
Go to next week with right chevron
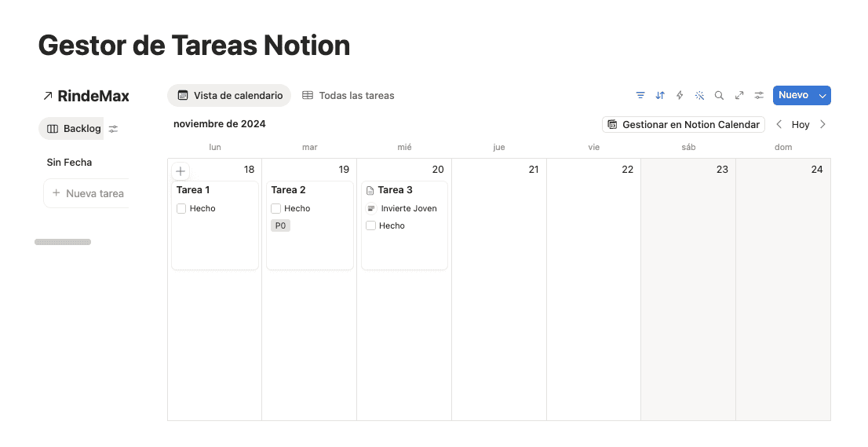click(822, 125)
